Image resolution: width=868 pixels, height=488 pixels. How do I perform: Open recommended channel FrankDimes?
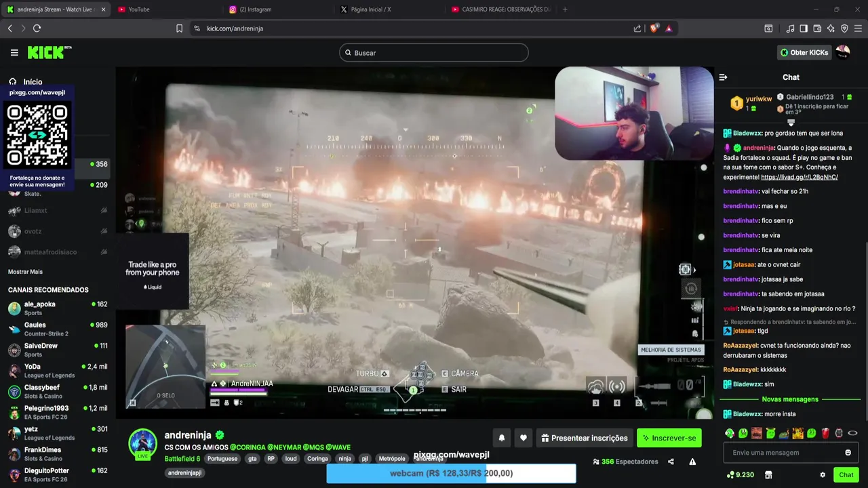pos(58,454)
